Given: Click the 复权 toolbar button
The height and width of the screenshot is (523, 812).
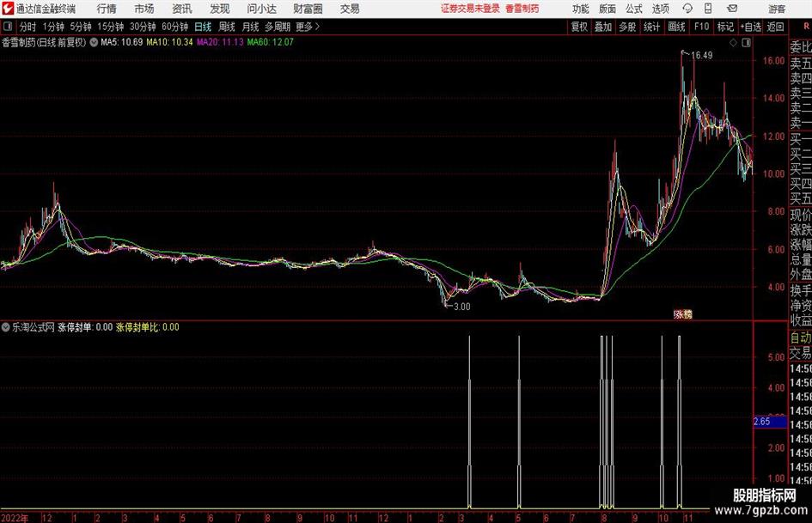Looking at the screenshot, I should point(579,27).
